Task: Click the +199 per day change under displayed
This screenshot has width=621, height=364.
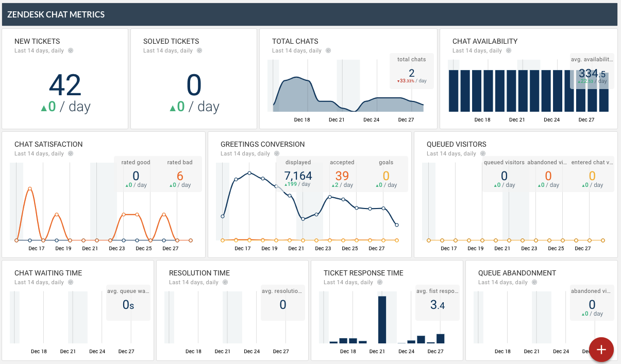Action: [x=297, y=184]
